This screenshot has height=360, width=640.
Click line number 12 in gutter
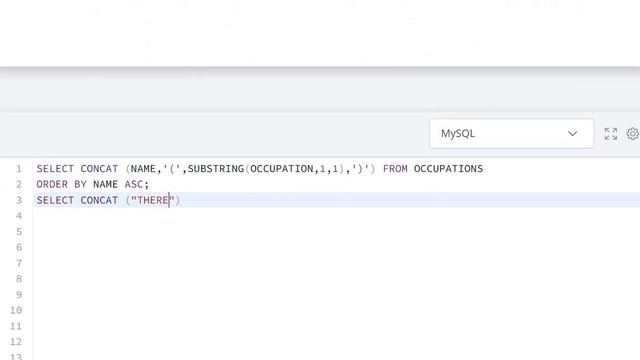pyautogui.click(x=16, y=342)
